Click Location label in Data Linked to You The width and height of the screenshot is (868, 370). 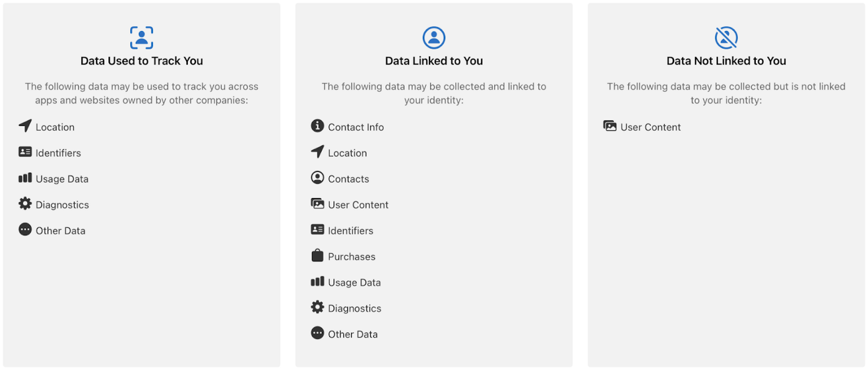pyautogui.click(x=347, y=153)
